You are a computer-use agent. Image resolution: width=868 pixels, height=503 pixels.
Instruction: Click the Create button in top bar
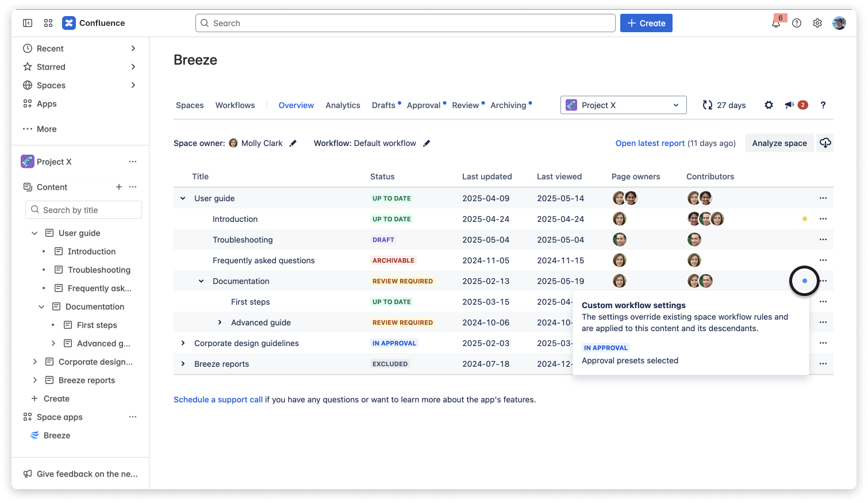[x=646, y=23]
